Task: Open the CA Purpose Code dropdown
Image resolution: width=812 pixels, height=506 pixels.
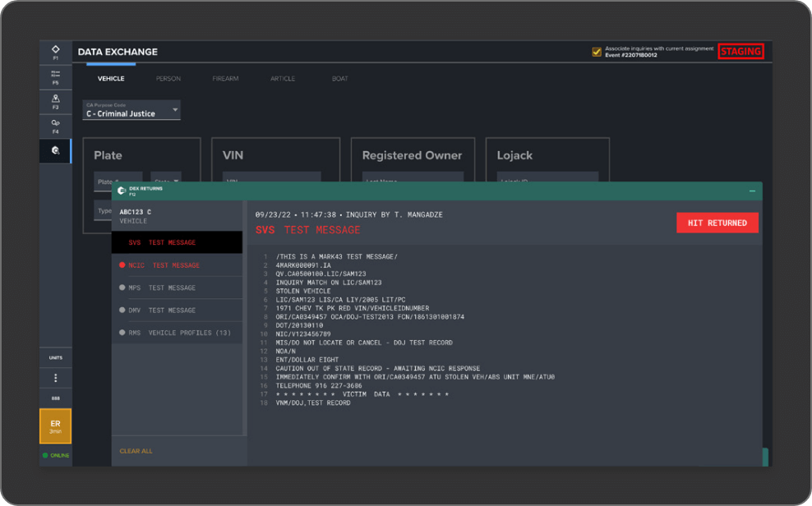Action: 131,110
